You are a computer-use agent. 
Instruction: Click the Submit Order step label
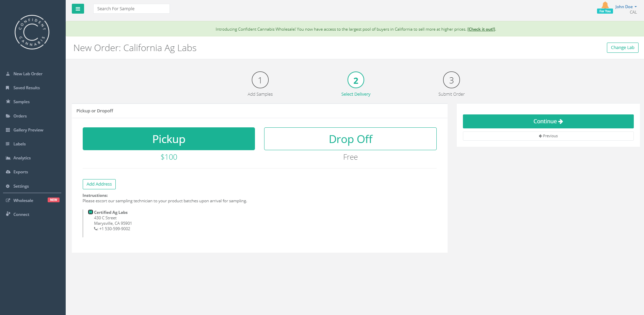point(451,94)
